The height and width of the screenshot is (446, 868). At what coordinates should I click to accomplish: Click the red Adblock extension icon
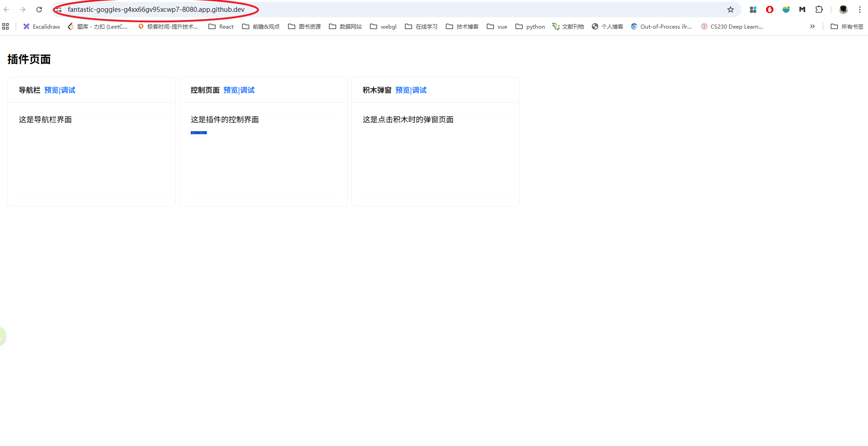click(770, 10)
